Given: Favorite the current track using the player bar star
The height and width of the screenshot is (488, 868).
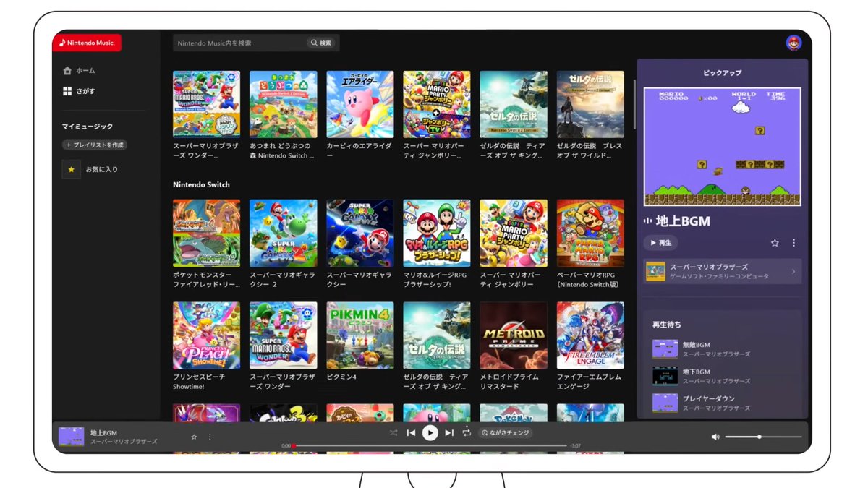Looking at the screenshot, I should (x=194, y=437).
